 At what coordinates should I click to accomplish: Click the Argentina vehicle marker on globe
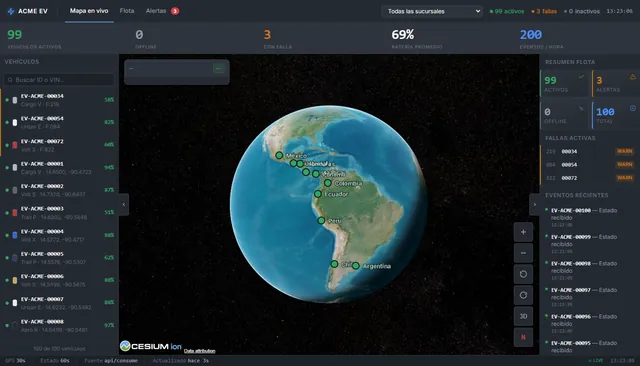(x=356, y=266)
